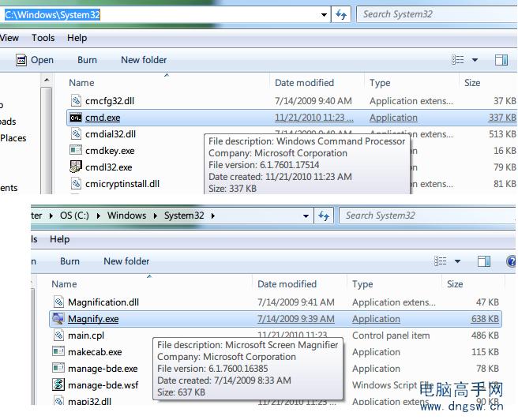Select the cmdkey.exe file name
Viewport: 518px width, 420px height.
pos(110,151)
